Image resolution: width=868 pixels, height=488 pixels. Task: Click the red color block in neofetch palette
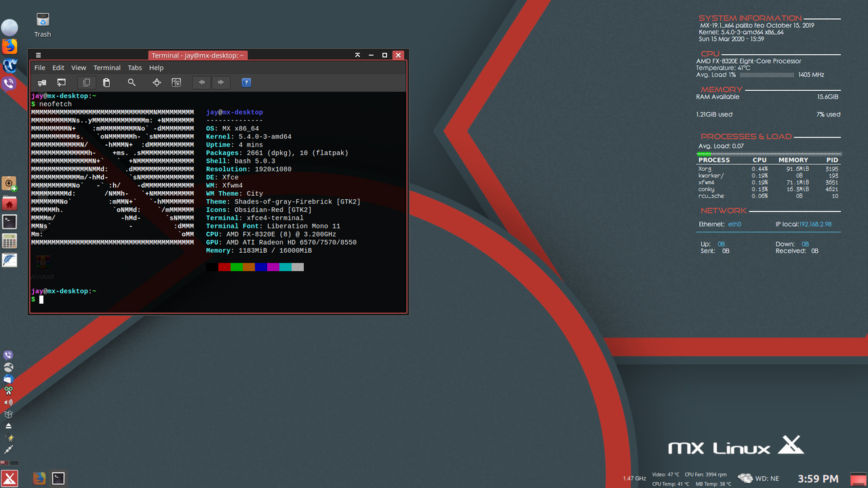click(224, 267)
